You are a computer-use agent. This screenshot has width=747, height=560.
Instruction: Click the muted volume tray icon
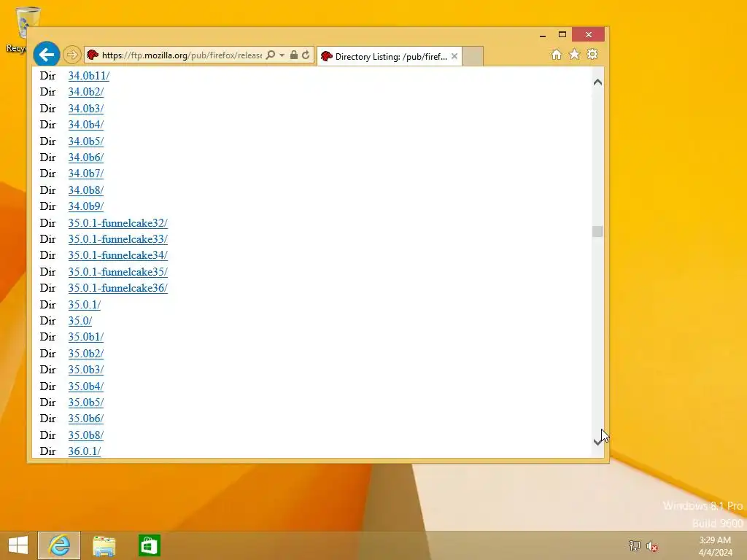click(651, 545)
